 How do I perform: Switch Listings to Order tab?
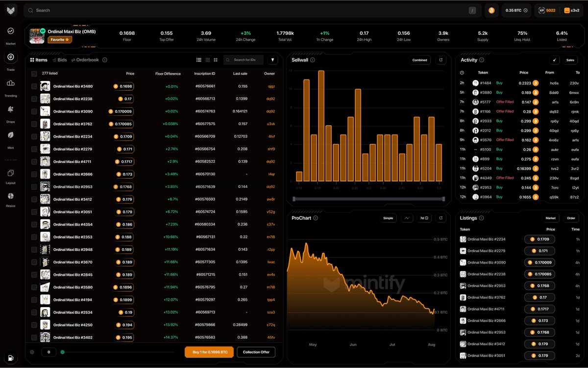coord(571,218)
